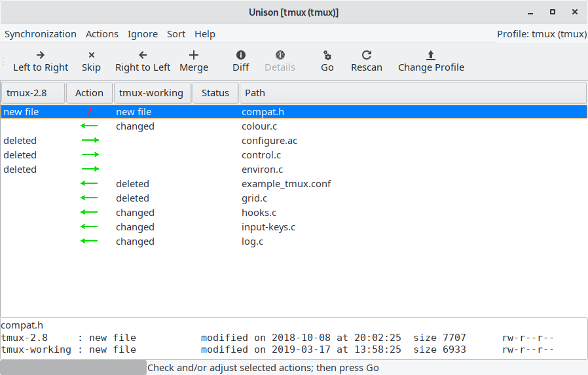Viewport: 588px width, 375px height.
Task: Click the Path column header
Action: (x=413, y=93)
